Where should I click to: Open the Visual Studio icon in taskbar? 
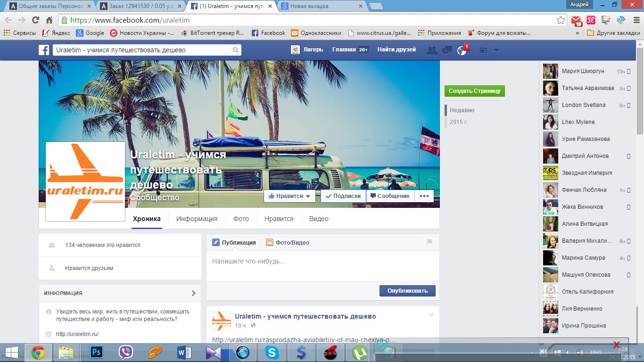coord(213,352)
